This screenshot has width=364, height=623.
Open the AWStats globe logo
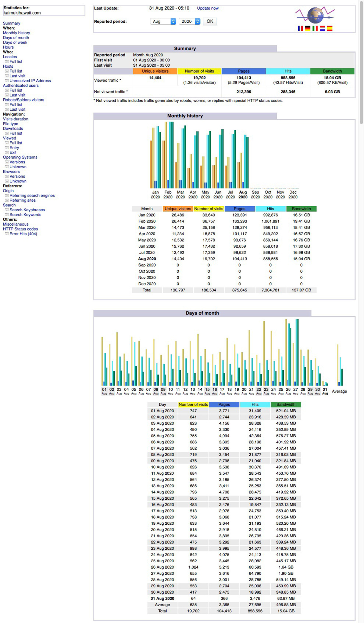point(315,16)
